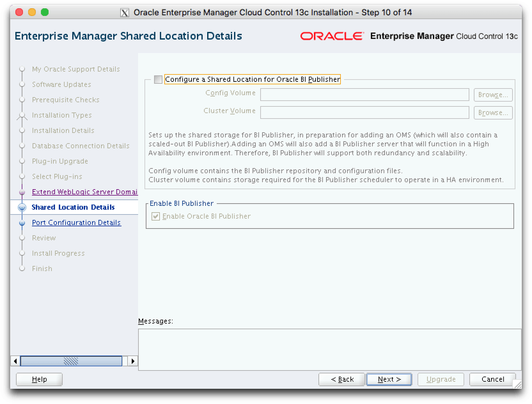Screen dimensions: 532x404
Task: Go back with the Back button
Action: [x=342, y=379]
